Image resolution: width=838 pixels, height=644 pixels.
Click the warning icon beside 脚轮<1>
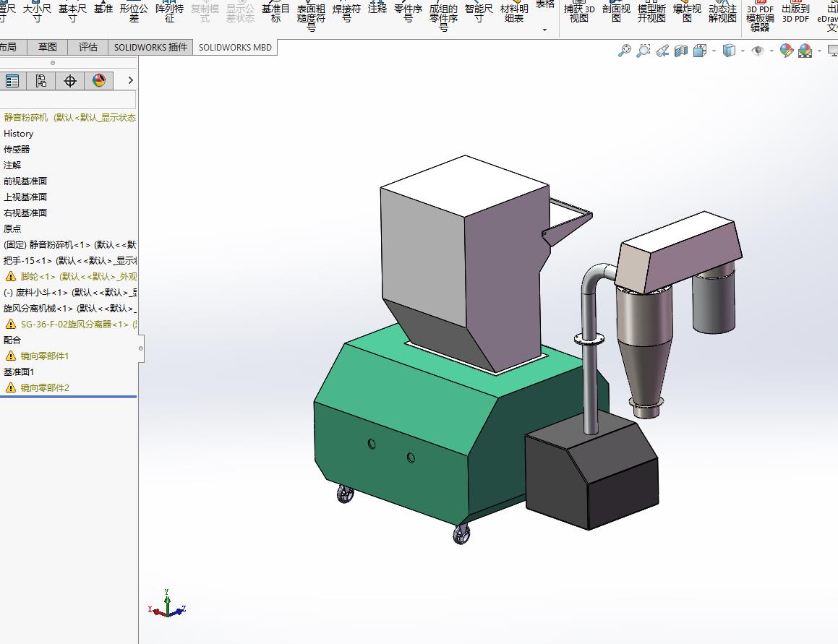click(x=10, y=276)
